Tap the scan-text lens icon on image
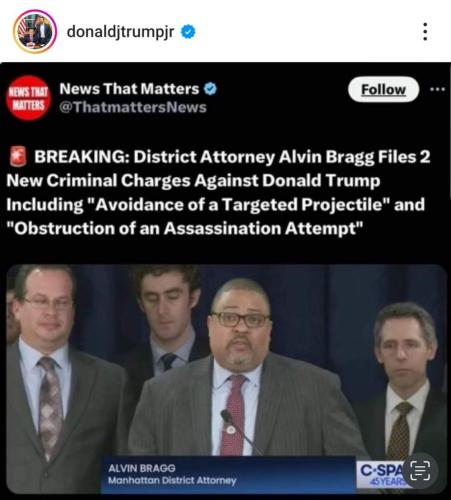451x500 pixels. (419, 470)
